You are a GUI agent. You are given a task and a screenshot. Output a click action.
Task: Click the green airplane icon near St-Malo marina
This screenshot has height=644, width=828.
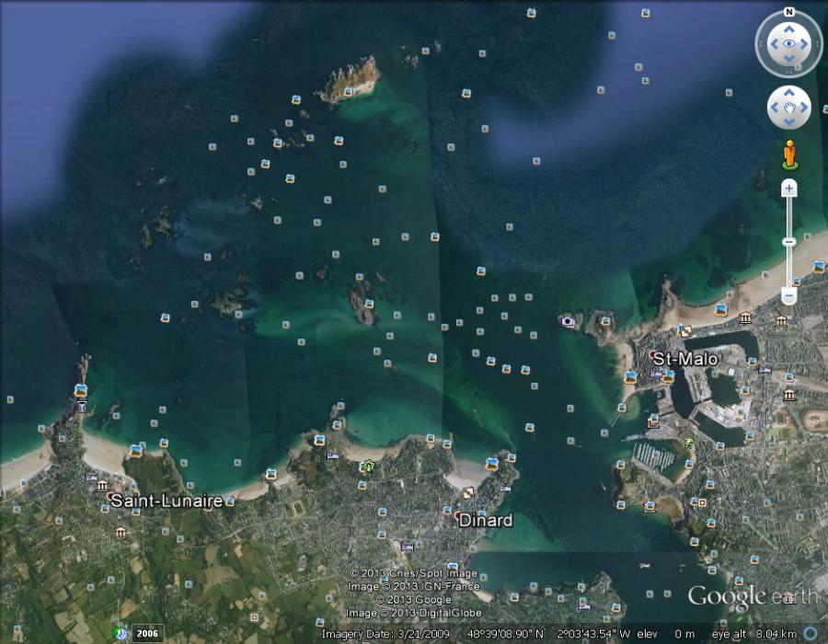pos(688,443)
